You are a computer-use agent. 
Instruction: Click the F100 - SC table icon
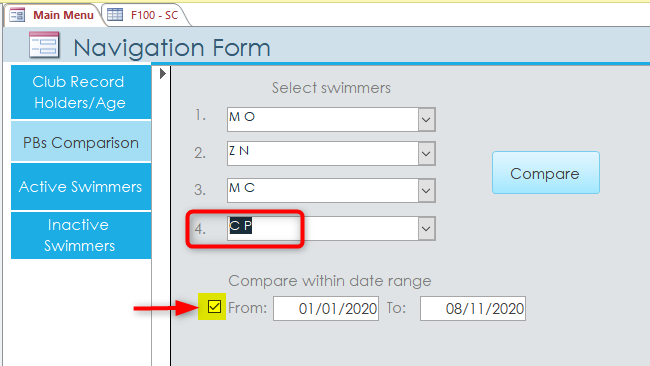click(x=115, y=15)
